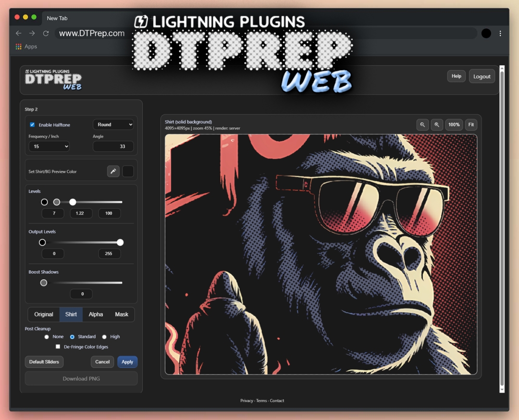This screenshot has width=519, height=420.
Task: Open the browser three-dot menu
Action: click(x=500, y=34)
